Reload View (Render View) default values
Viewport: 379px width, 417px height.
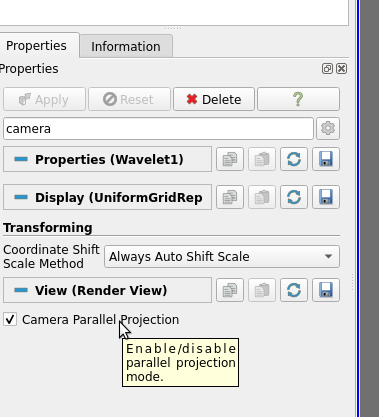(294, 290)
